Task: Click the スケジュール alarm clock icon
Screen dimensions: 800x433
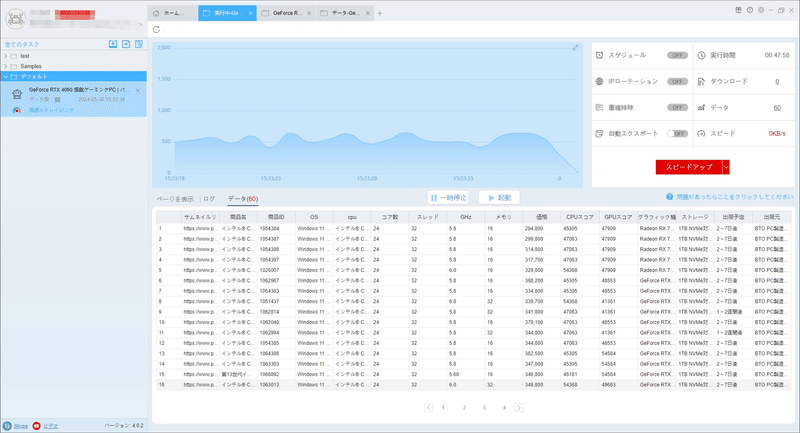Action: 599,55
